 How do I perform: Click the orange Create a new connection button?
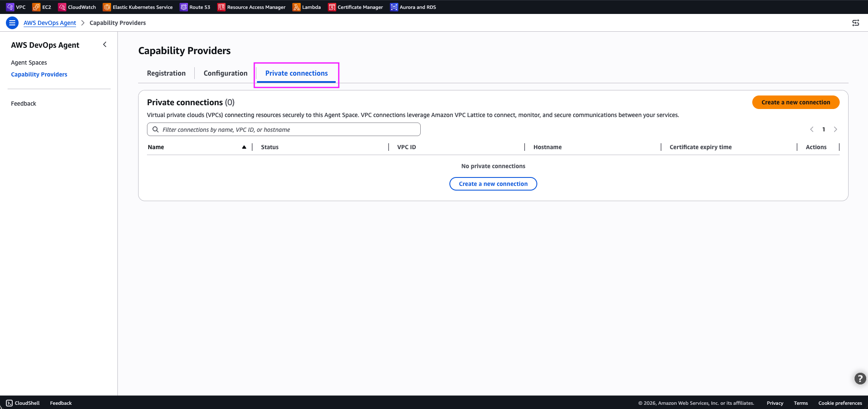(x=796, y=102)
